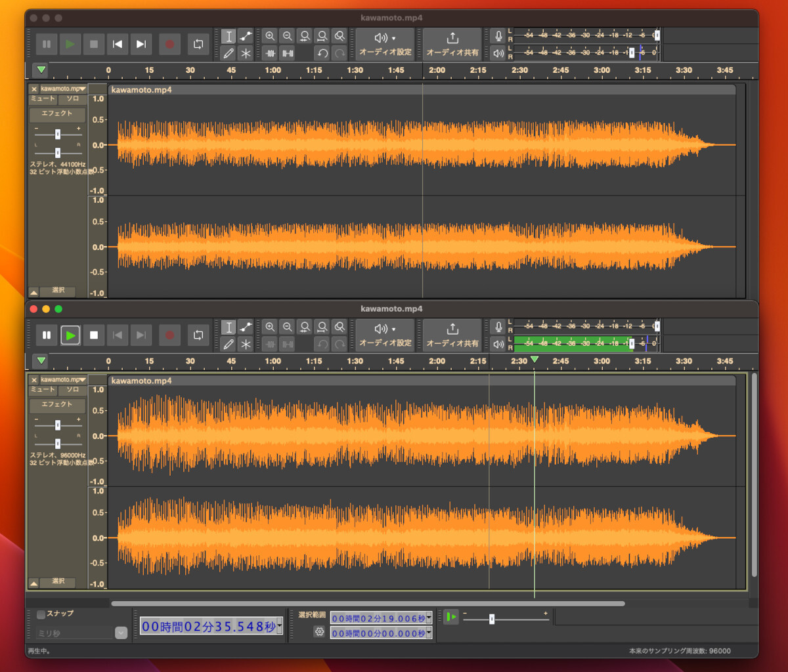Click Zoom In magnifier in the front window

270,327
